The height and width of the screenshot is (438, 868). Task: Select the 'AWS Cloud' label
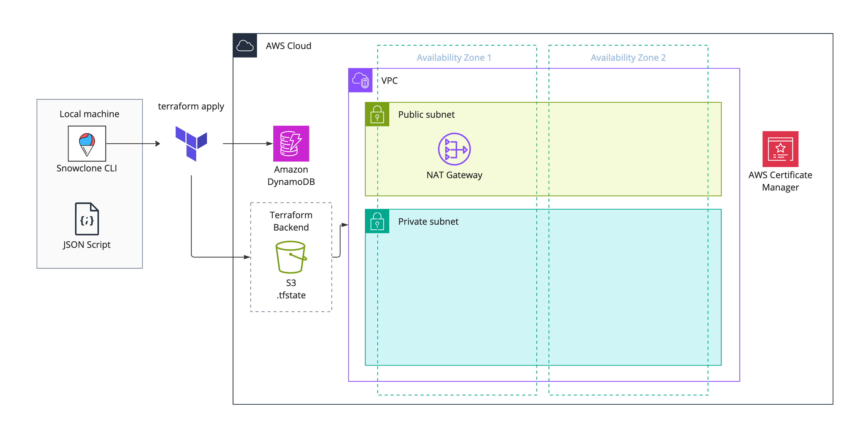click(x=289, y=46)
